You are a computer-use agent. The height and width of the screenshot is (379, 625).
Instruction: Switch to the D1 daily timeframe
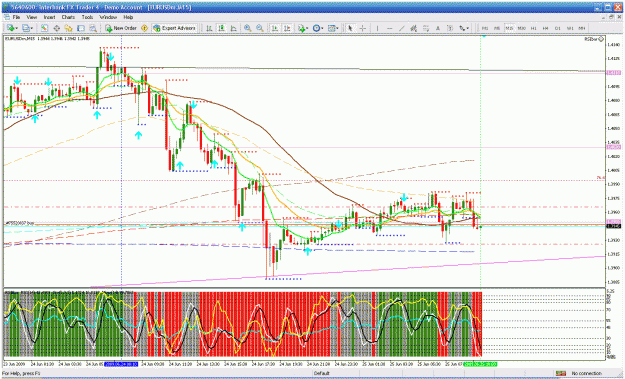point(558,28)
